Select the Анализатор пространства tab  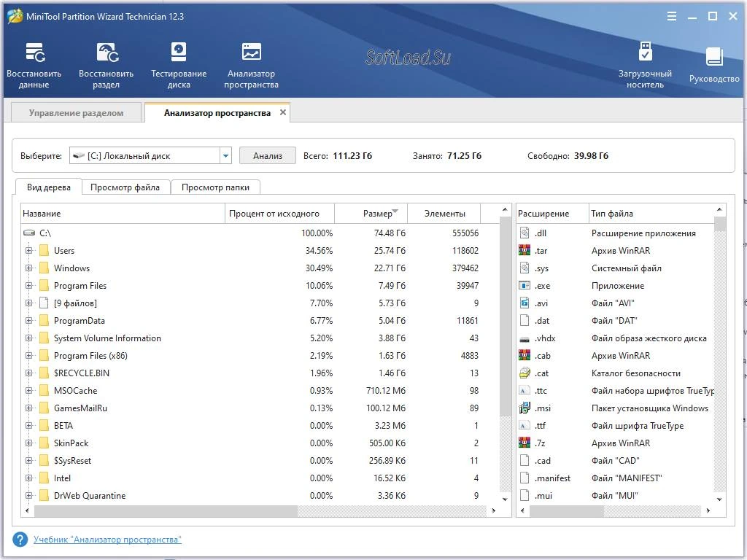click(x=217, y=113)
